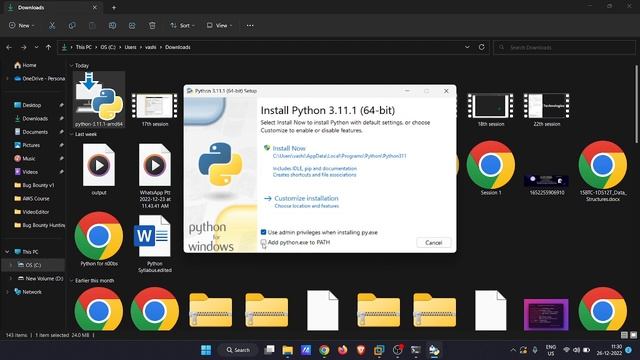Collapse the Today group
This screenshot has width=640, height=360.
tap(71, 65)
